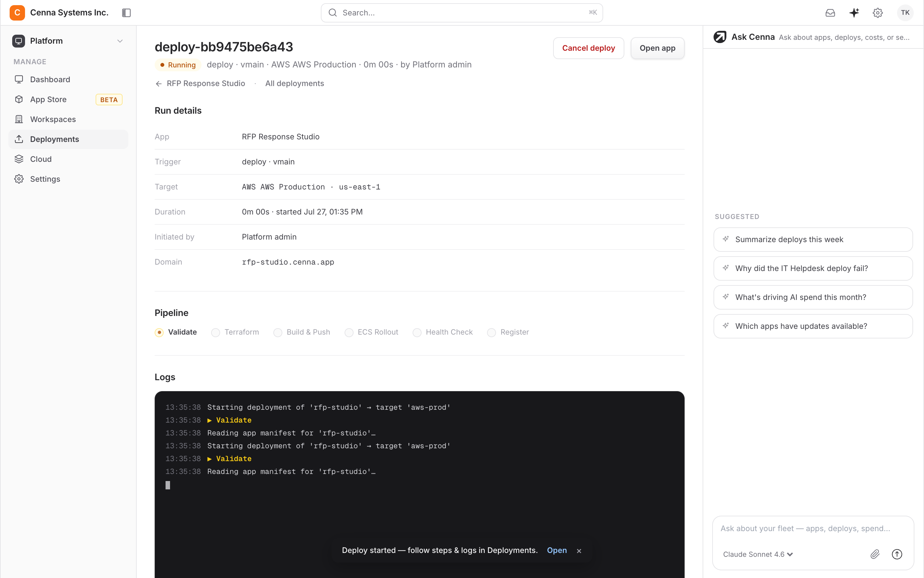The image size is (924, 578).
Task: Go to Dashboard in the sidebar
Action: (68, 80)
